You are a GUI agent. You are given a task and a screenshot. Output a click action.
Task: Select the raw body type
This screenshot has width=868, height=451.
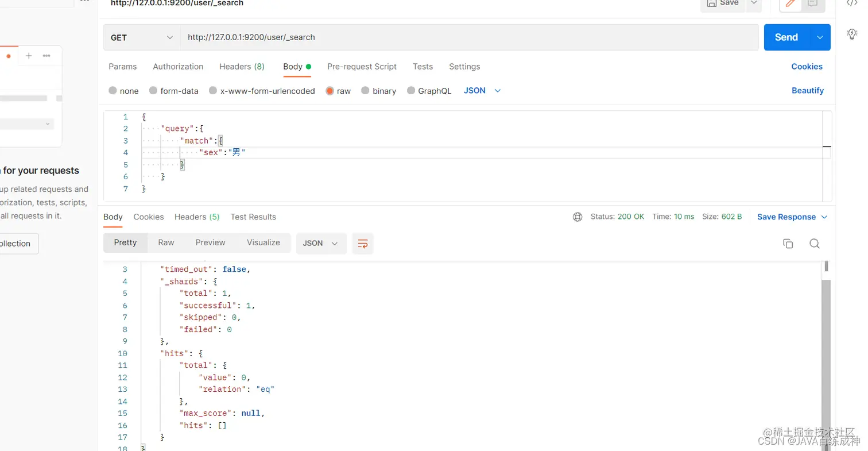point(338,91)
